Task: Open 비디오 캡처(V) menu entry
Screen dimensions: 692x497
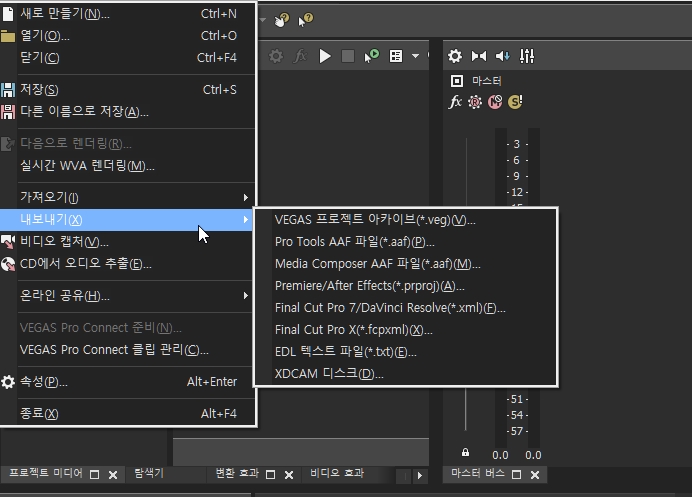Action: (x=128, y=241)
